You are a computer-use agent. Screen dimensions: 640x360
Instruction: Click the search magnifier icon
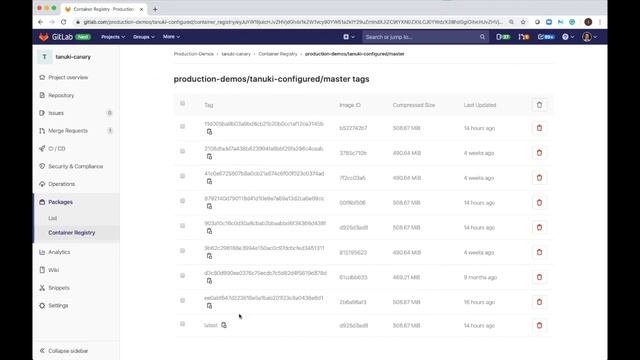tap(482, 37)
